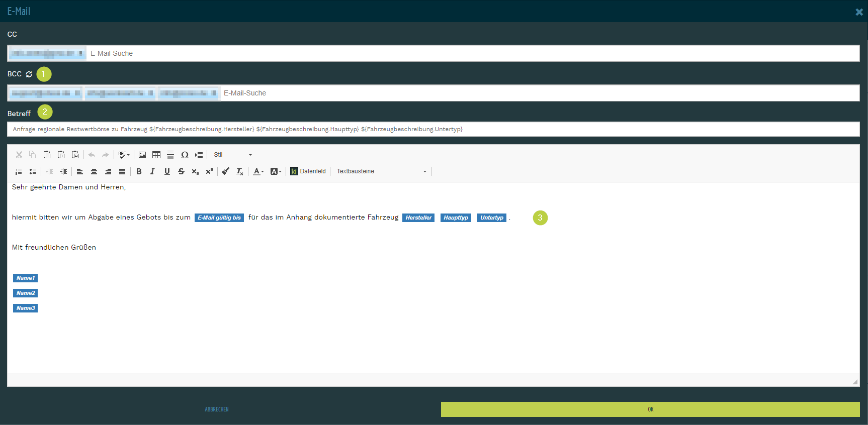This screenshot has height=425, width=868.
Task: Click the numbered list icon
Action: pyautogui.click(x=19, y=171)
